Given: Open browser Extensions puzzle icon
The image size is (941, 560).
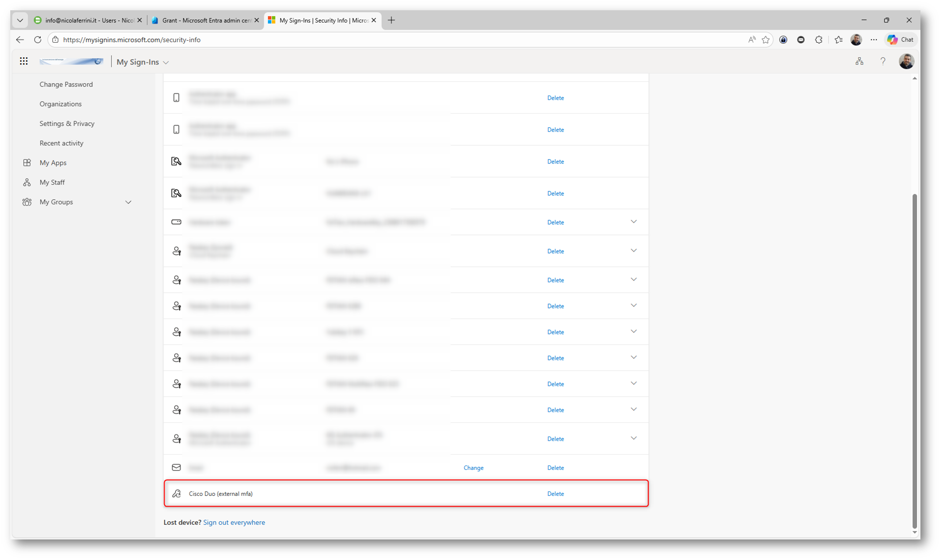Looking at the screenshot, I should [819, 40].
